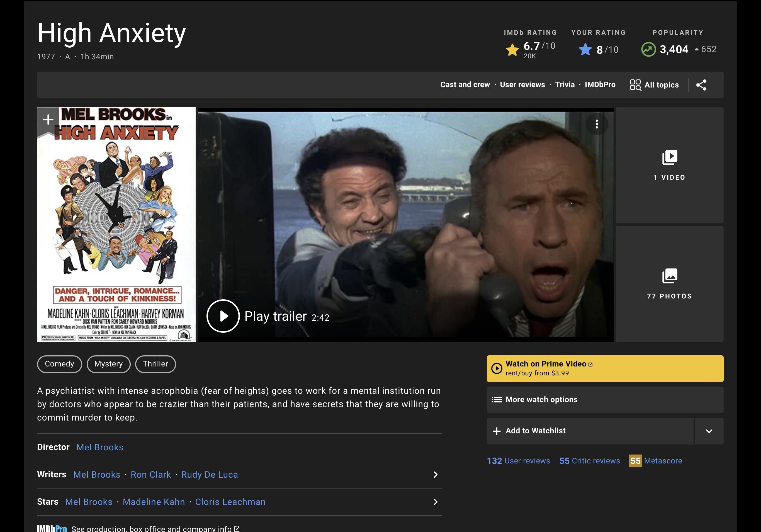Click the share icon

point(701,85)
